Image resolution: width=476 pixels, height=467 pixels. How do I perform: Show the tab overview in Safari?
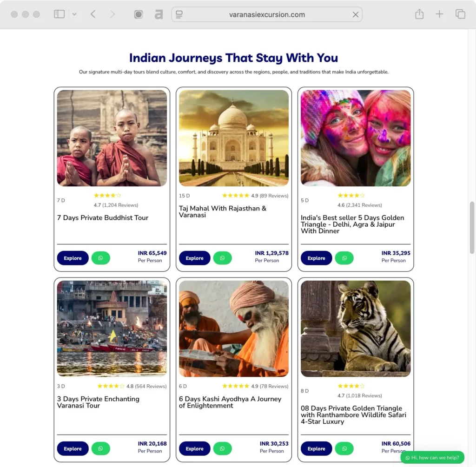click(460, 14)
